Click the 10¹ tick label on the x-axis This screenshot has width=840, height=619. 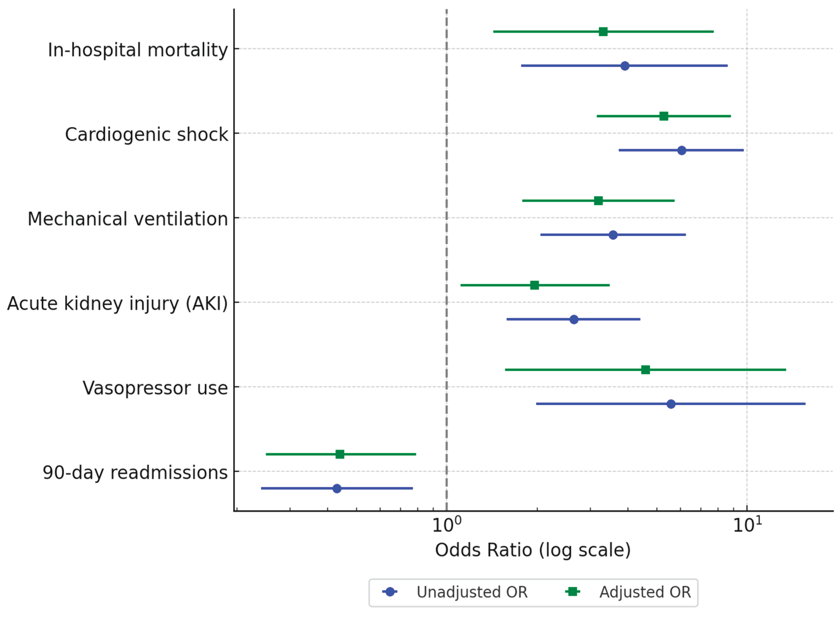(x=747, y=525)
